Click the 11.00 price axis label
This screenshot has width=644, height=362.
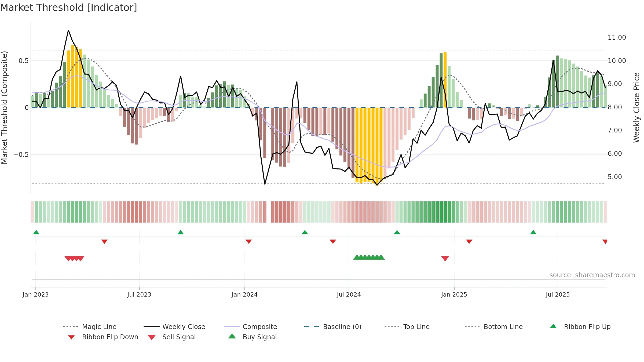(617, 38)
